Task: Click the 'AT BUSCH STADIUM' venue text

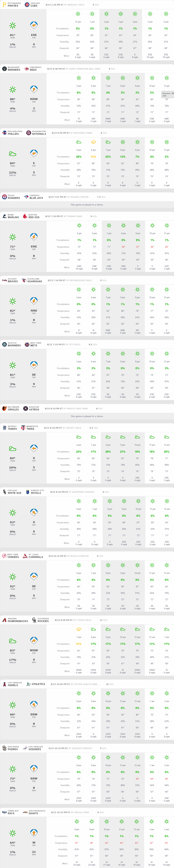Action: 78,556
